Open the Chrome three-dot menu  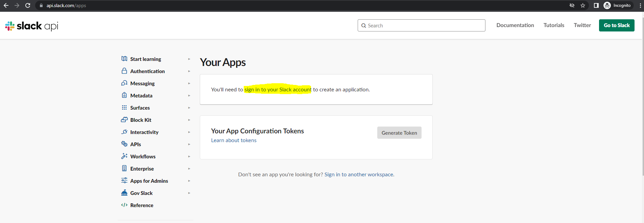pos(640,5)
